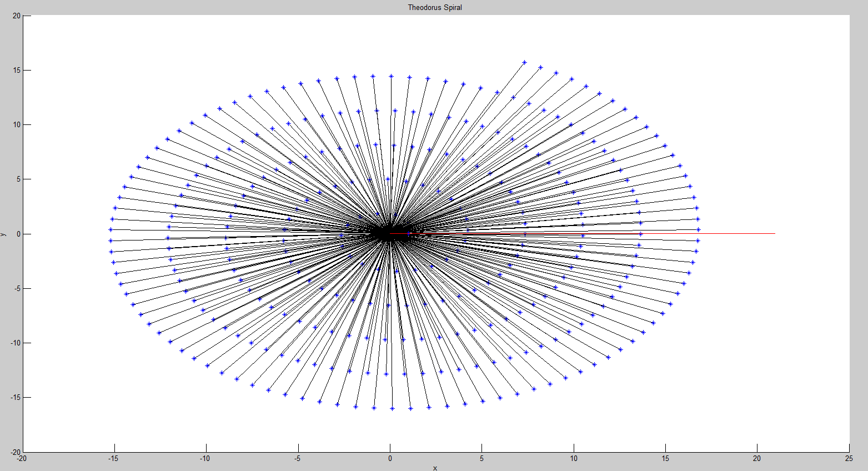Select the y-axis tick label -15
The height and width of the screenshot is (471, 868).
pos(15,398)
